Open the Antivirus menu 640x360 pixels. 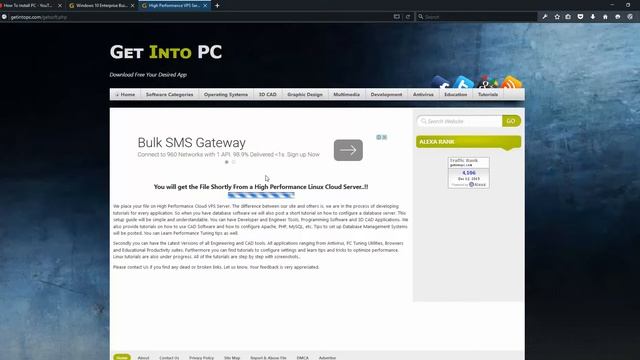(423, 94)
